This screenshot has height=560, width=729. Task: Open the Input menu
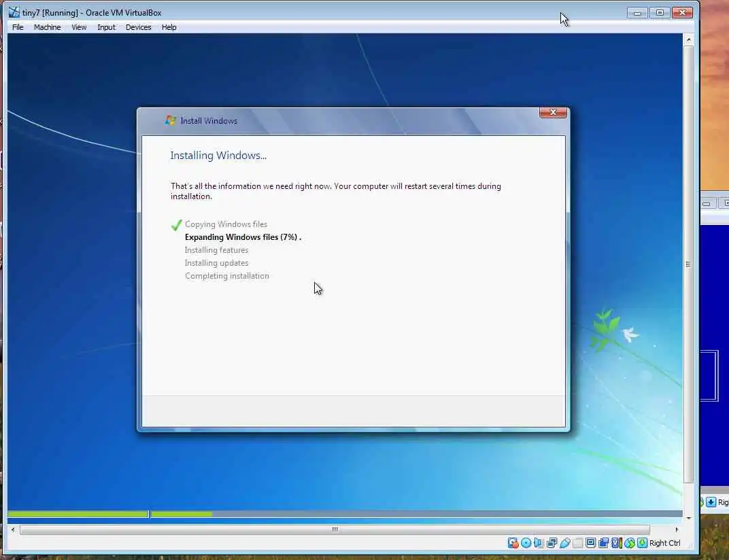click(x=106, y=27)
